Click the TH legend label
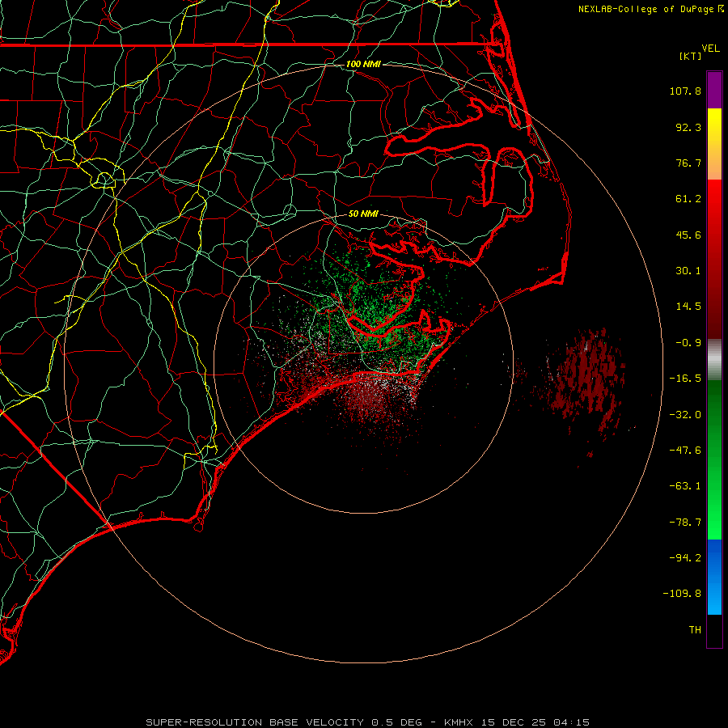Image resolution: width=728 pixels, height=728 pixels. pos(695,630)
